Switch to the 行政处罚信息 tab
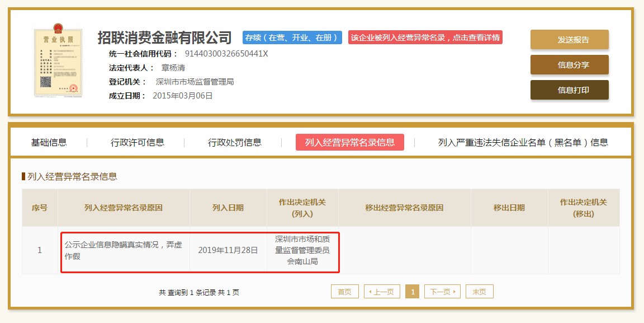 point(235,142)
